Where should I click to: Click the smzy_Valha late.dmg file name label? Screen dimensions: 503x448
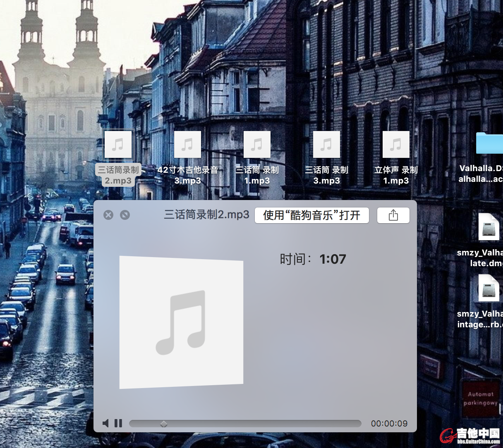pyautogui.click(x=480, y=258)
